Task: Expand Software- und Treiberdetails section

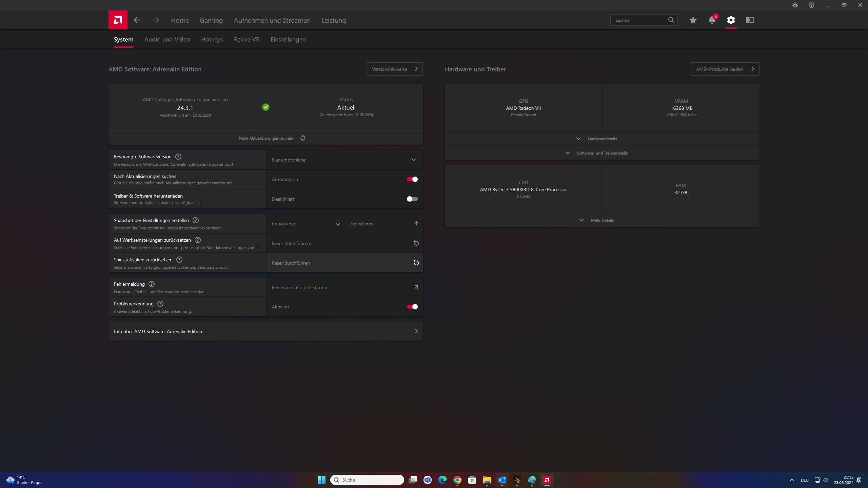Action: pyautogui.click(x=602, y=153)
